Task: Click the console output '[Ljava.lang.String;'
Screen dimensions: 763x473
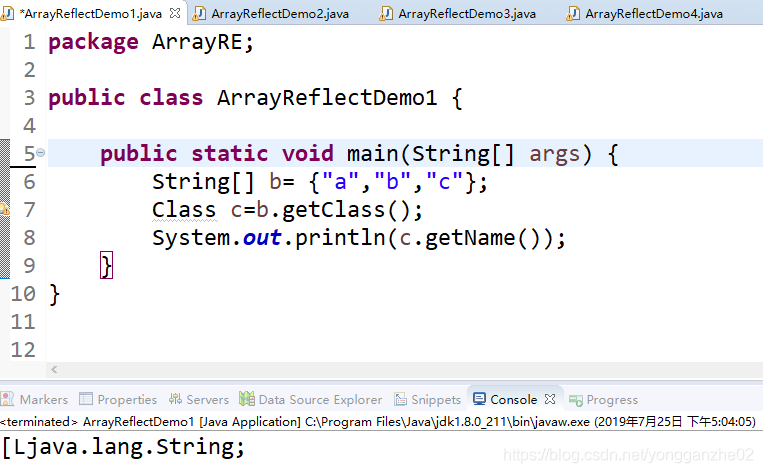Action: click(124, 447)
